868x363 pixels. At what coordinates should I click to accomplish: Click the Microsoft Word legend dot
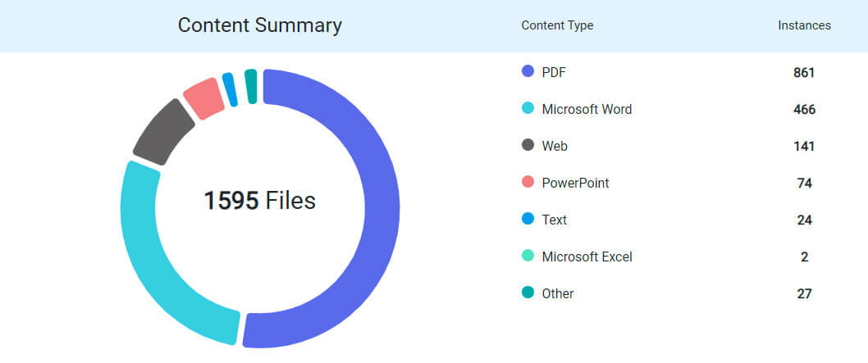click(x=528, y=108)
